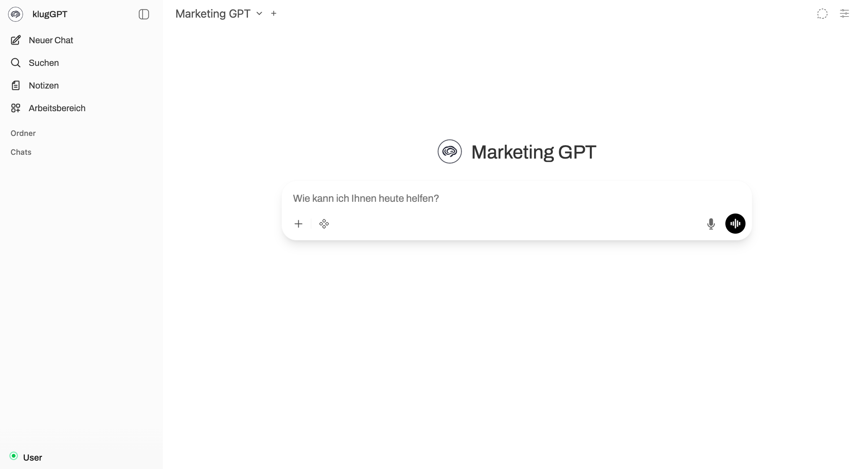Click the pencil icon beside Neuer Chat

[16, 40]
